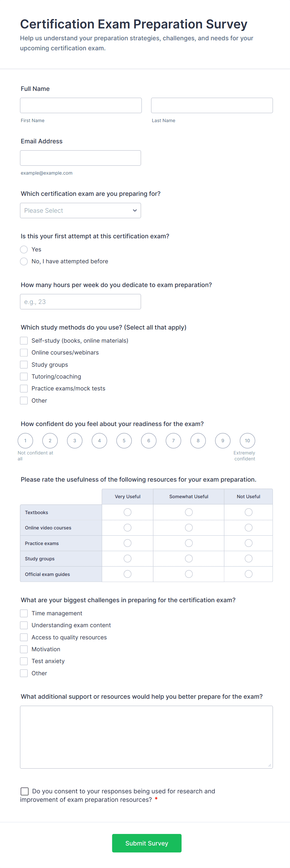Check Practice exams/mock tests study method
The image size is (290, 868).
click(24, 388)
